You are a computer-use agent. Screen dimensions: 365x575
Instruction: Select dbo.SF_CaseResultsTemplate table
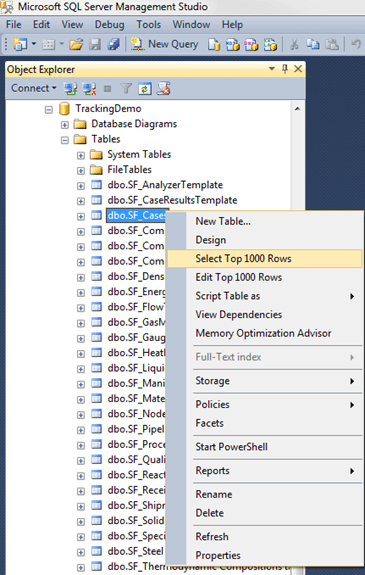pos(172,200)
